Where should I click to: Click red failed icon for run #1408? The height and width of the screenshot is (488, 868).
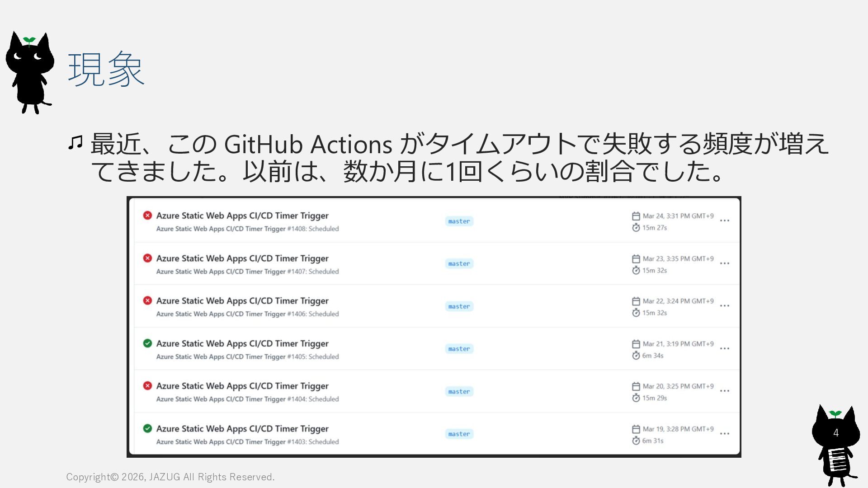tap(147, 216)
